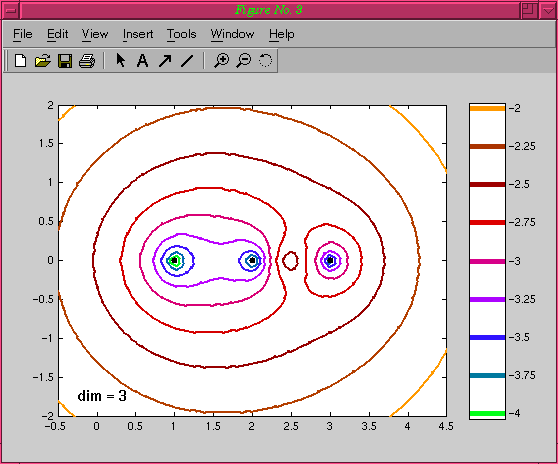558x464 pixels.
Task: Expand the Insert menu
Action: click(x=138, y=34)
